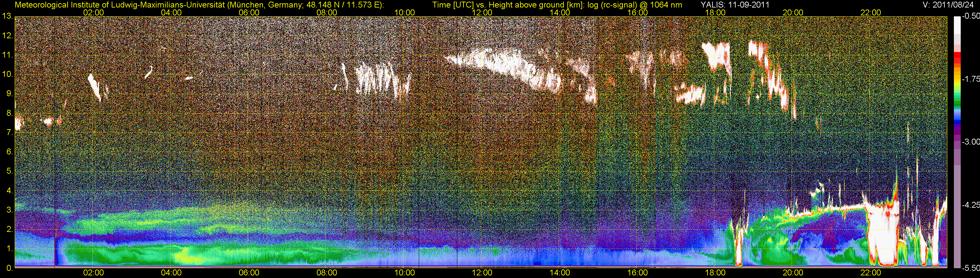Click the 14:00 label on the bottom time axis
The height and width of the screenshot is (278, 980).
pos(560,273)
